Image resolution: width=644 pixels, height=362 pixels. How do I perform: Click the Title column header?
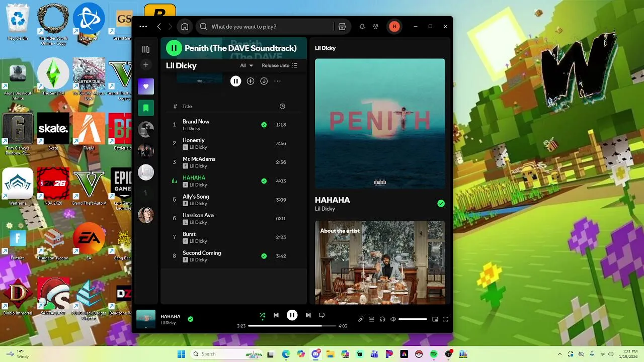click(x=187, y=106)
